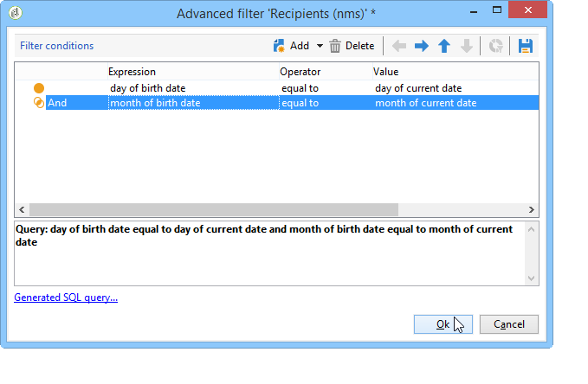Image resolution: width=588 pixels, height=384 pixels.
Task: Click 'equal to' operator in first row
Action: pyautogui.click(x=300, y=88)
